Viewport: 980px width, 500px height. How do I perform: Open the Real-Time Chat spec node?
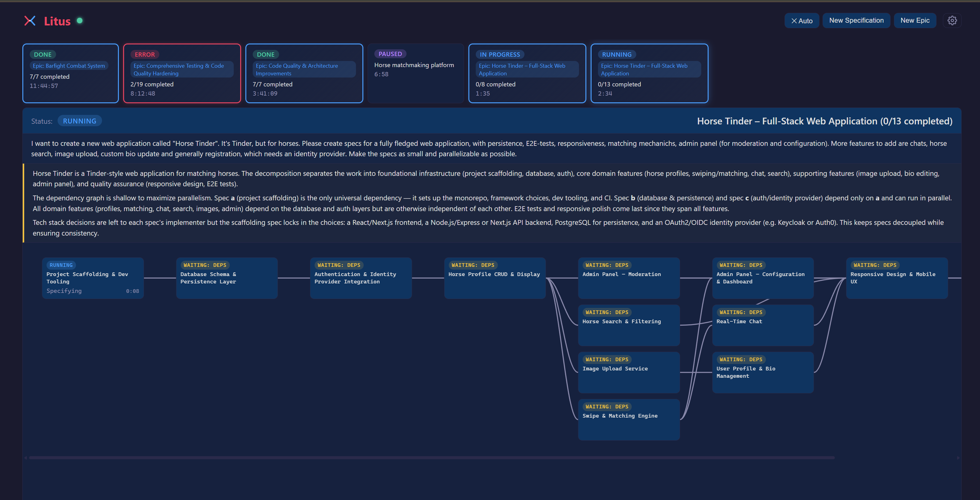click(x=763, y=325)
